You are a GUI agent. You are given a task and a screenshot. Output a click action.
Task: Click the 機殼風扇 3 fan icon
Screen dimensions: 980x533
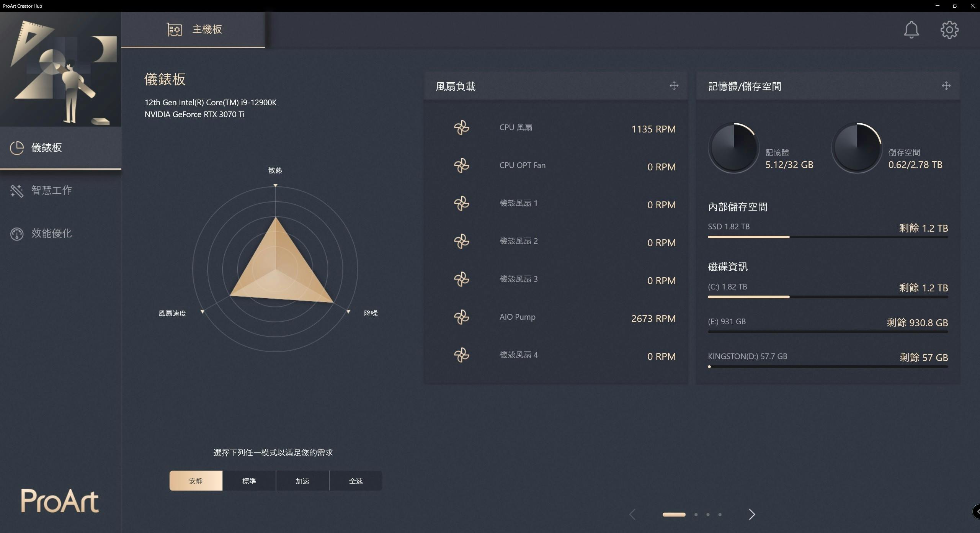[461, 279]
